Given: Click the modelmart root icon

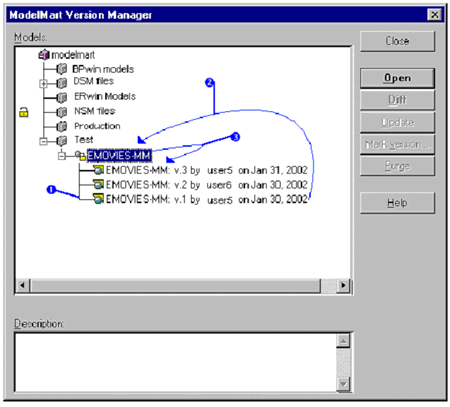Looking at the screenshot, I should 44,54.
